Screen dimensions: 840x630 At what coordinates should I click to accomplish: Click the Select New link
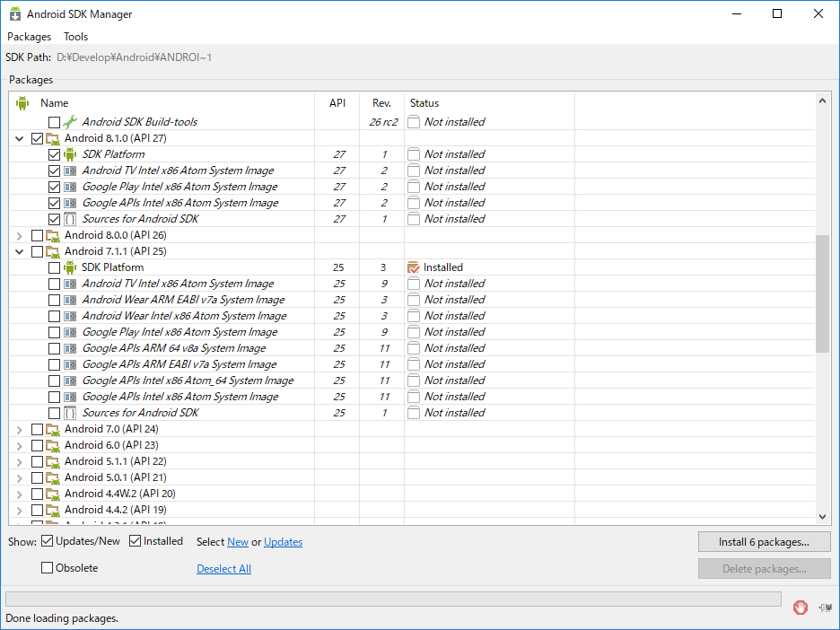[237, 542]
